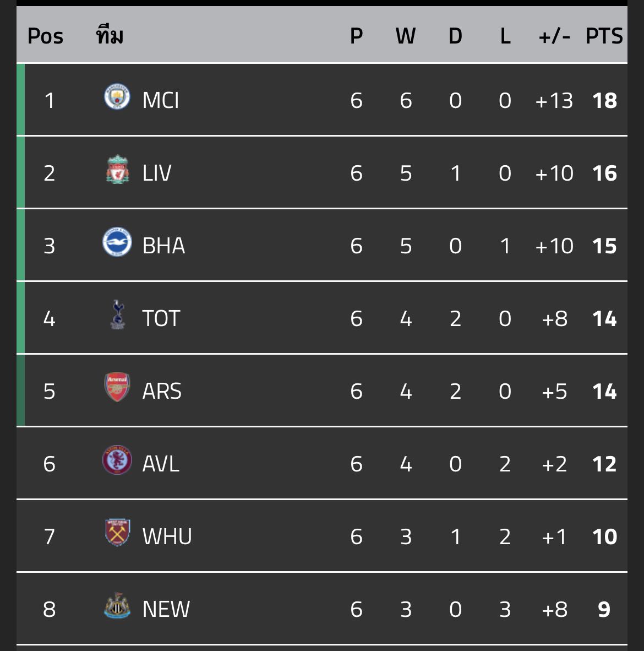Click the Newcastle United crest

117,606
